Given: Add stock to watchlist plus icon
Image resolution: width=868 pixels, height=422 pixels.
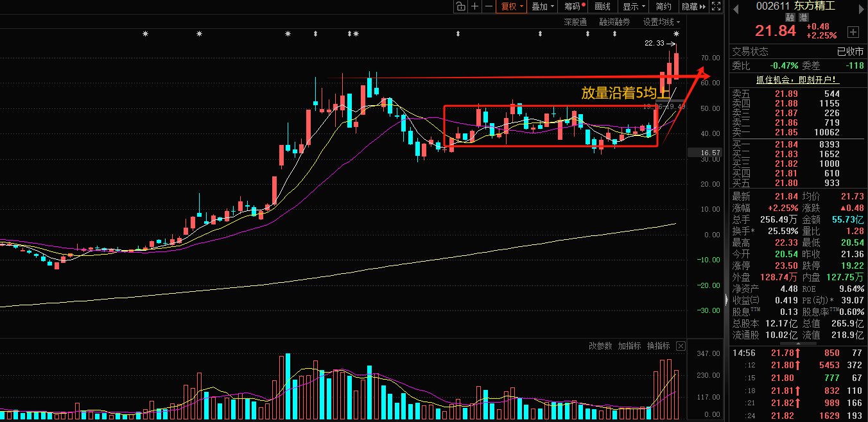Looking at the screenshot, I should [x=853, y=31].
